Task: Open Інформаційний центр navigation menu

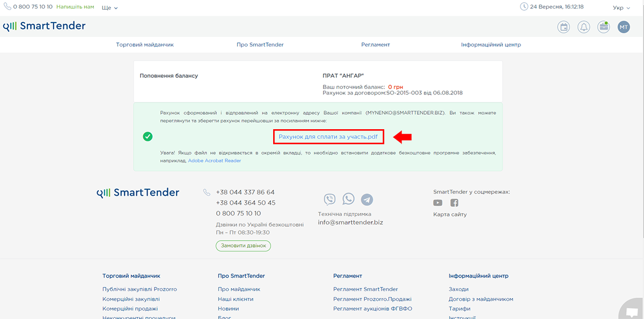Action: tap(491, 44)
